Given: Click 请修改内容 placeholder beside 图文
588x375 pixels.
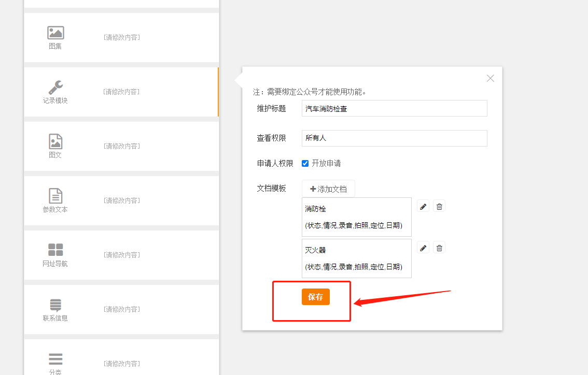Looking at the screenshot, I should click(x=122, y=146).
